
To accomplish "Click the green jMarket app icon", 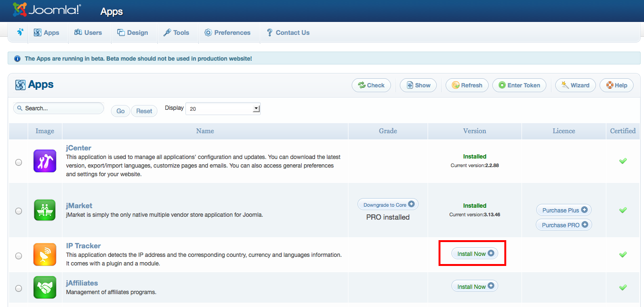I will (45, 210).
